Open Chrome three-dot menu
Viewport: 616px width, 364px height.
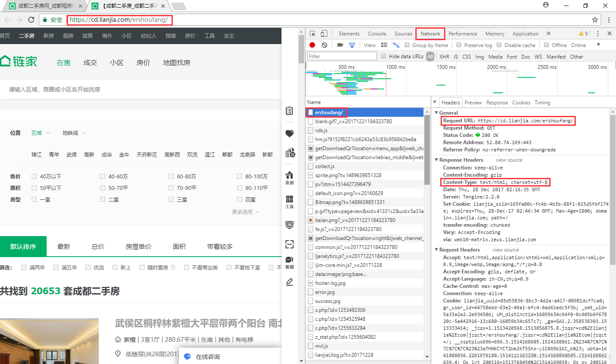pyautogui.click(x=609, y=20)
